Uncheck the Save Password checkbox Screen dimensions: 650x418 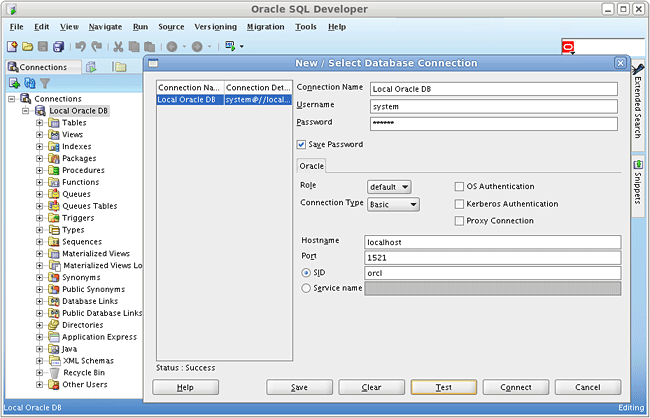click(x=301, y=145)
